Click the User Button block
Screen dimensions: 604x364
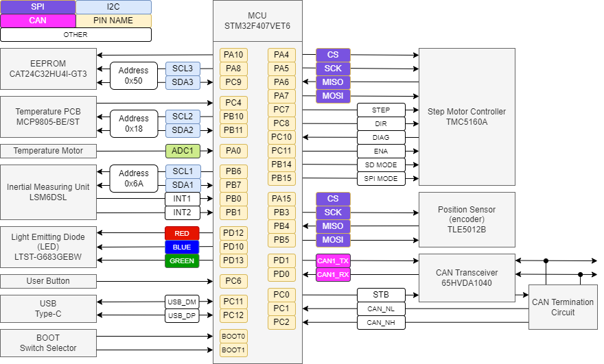[x=48, y=281]
